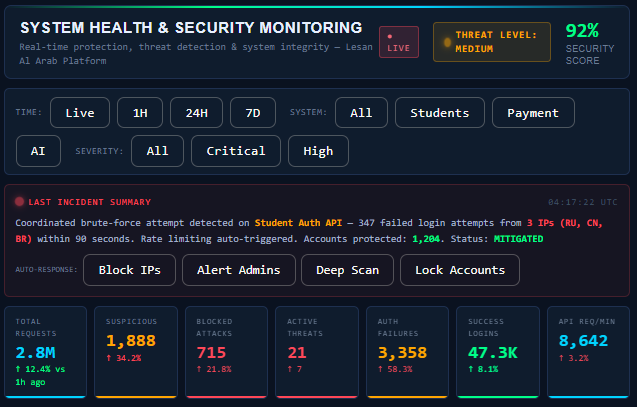The image size is (637, 407).
Task: Click the 21.8% blocked attacks change
Action: (214, 369)
